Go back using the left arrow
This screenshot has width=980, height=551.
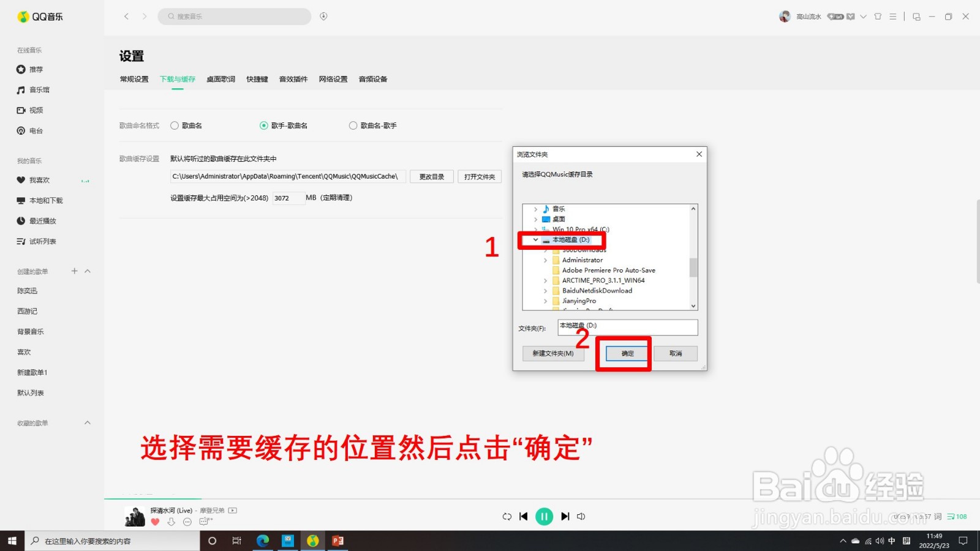point(126,17)
